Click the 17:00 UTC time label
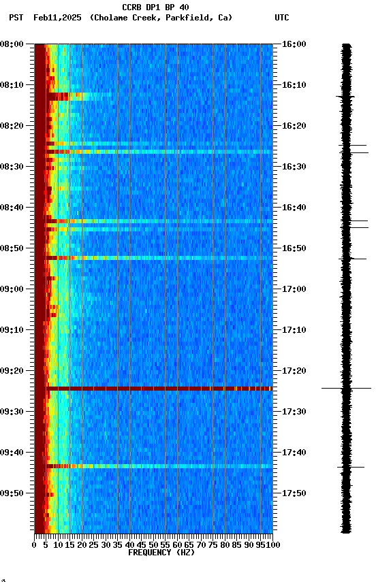Screen dimensions: 376x588 click(294, 289)
